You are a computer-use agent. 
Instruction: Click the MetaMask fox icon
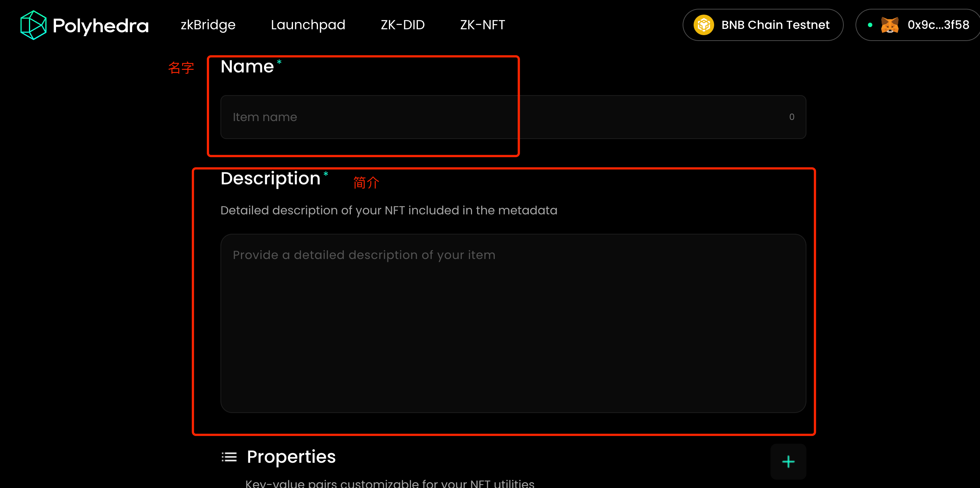(x=890, y=25)
